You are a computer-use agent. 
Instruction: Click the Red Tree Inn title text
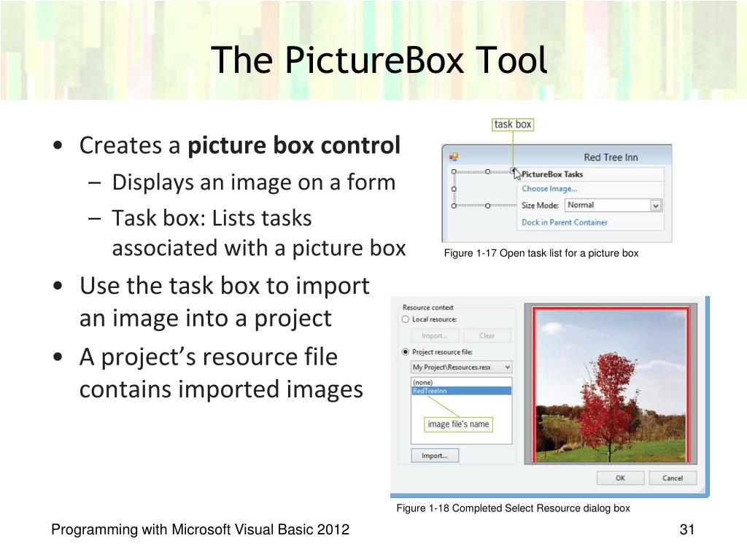[x=611, y=157]
